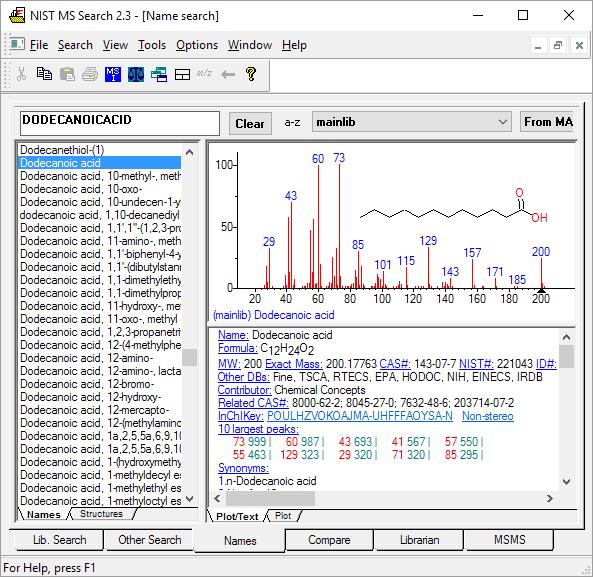Open the InChIKey POULHZVOKOAJMA link
593x577 pixels.
pos(360,416)
